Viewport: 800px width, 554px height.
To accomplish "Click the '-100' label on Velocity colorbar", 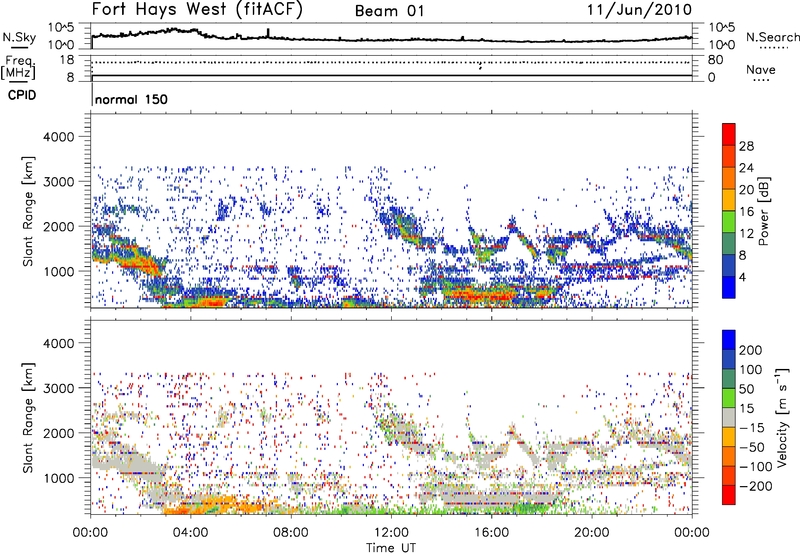I will click(756, 467).
